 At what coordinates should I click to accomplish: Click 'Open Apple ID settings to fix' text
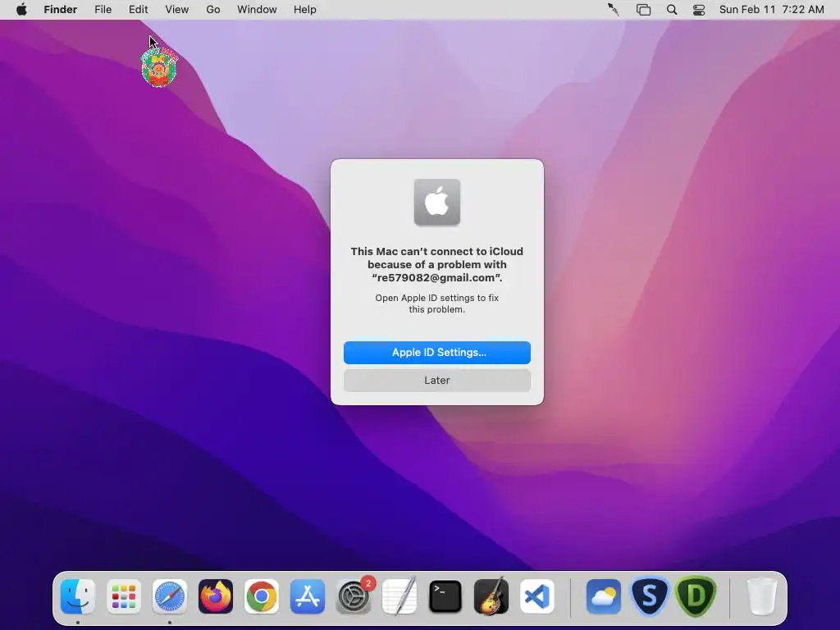[x=436, y=298]
